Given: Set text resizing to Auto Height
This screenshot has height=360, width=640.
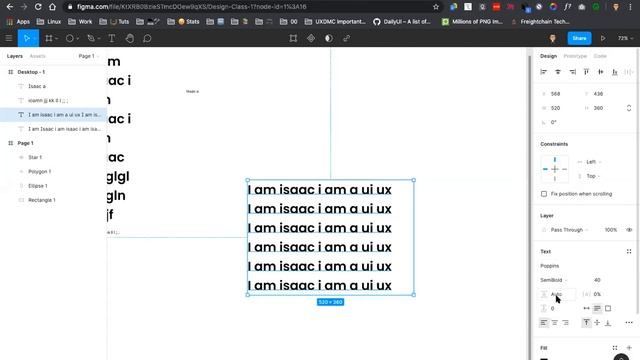Looking at the screenshot, I should click(x=597, y=308).
